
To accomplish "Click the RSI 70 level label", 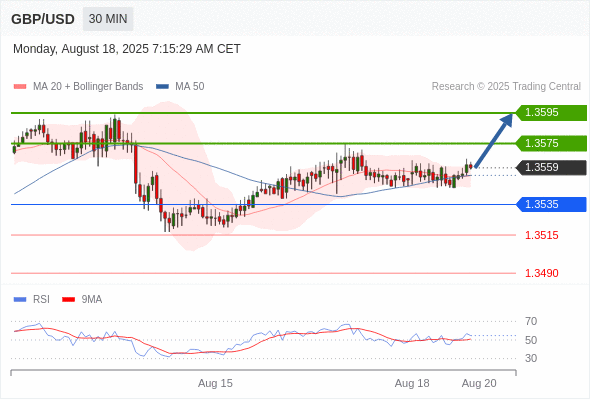I will coord(531,321).
